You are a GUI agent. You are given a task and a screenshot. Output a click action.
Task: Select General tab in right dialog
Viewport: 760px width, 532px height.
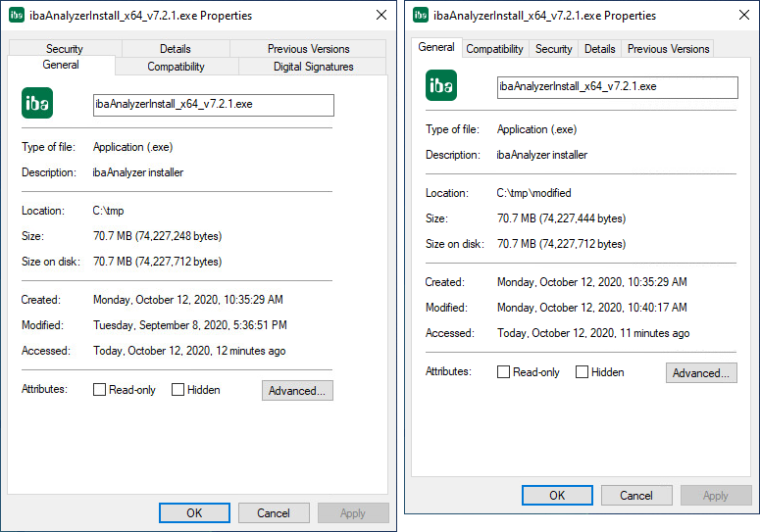[x=436, y=47]
